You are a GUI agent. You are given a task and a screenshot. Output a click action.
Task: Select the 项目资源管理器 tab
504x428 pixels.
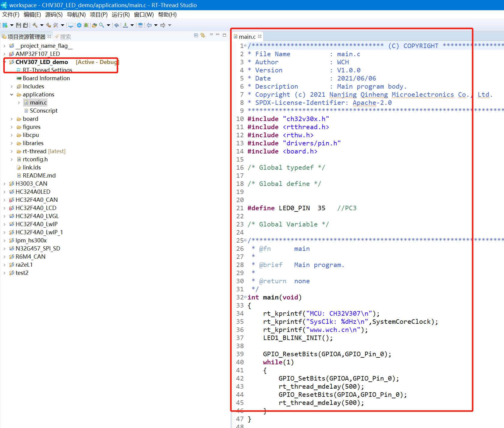pos(26,37)
